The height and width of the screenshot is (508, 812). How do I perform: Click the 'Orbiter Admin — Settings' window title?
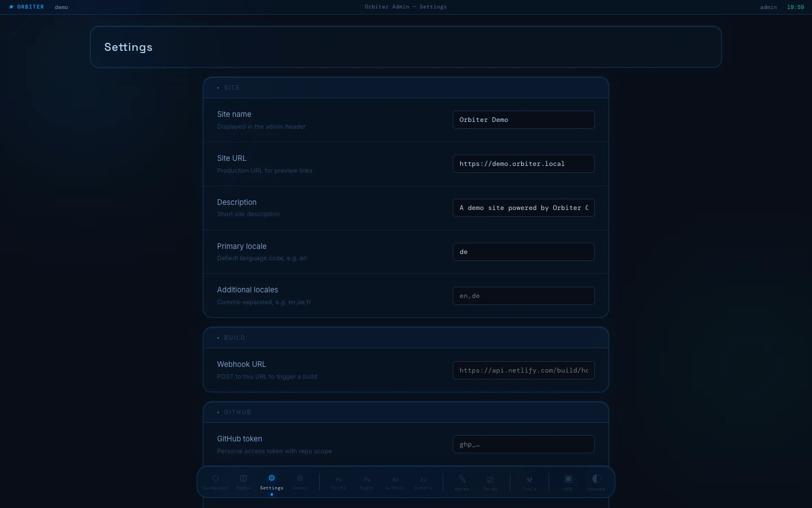tap(406, 7)
